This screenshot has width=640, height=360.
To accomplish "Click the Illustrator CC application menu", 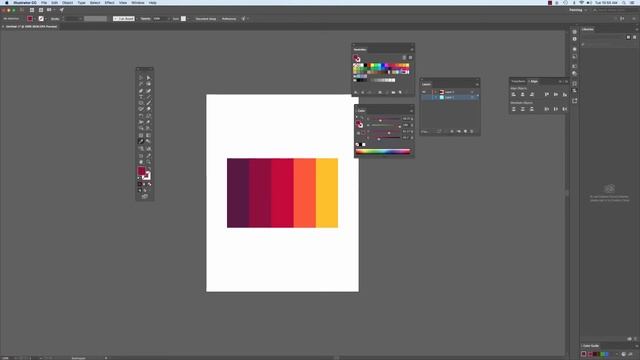I will (x=24, y=2).
